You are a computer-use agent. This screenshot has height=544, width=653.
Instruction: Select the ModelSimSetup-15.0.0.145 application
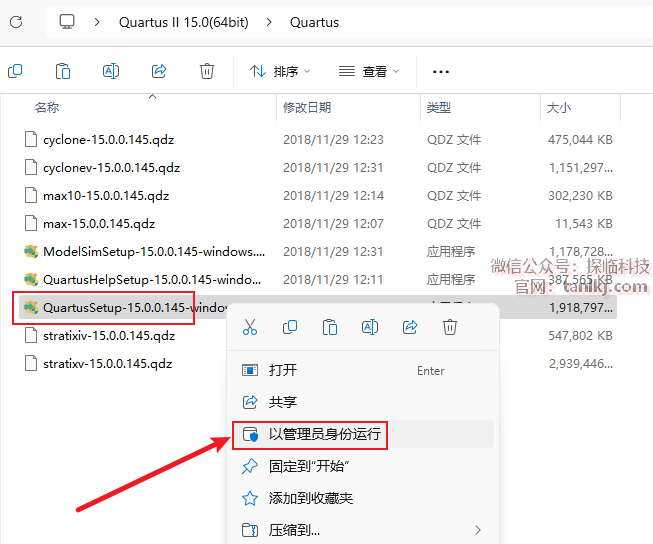pyautogui.click(x=154, y=252)
